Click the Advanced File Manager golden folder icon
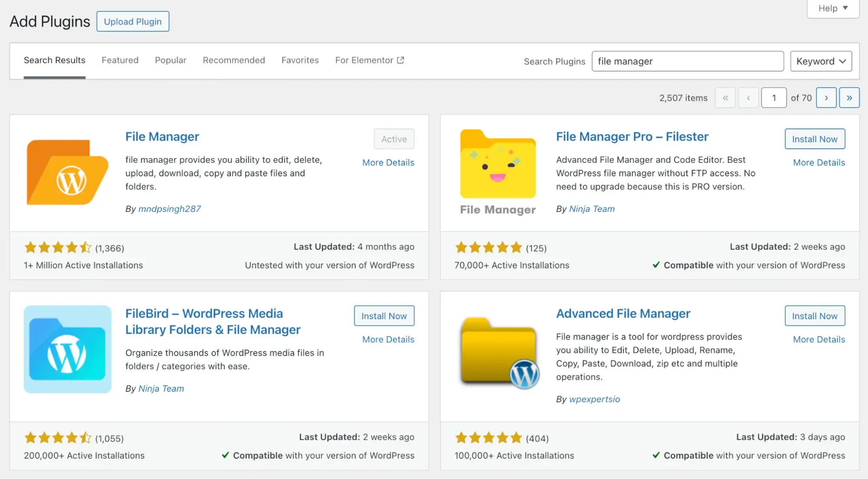Image resolution: width=868 pixels, height=479 pixels. coord(499,353)
